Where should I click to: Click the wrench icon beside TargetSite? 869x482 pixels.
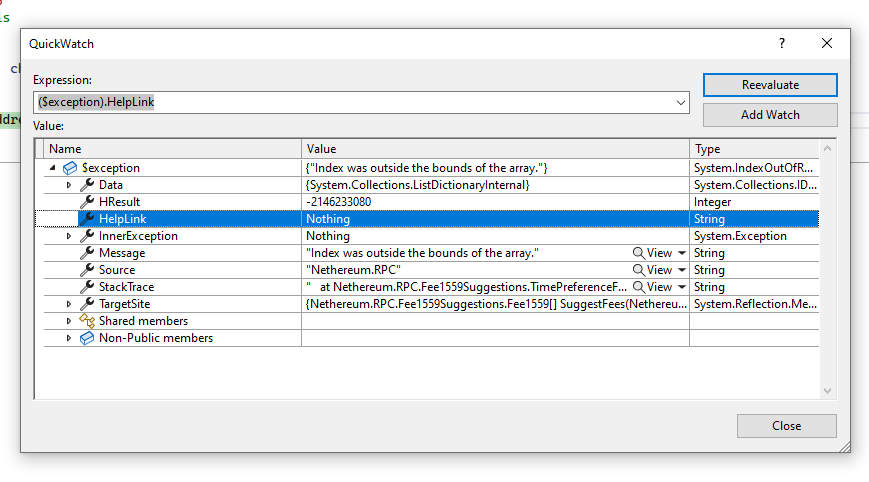pos(87,304)
